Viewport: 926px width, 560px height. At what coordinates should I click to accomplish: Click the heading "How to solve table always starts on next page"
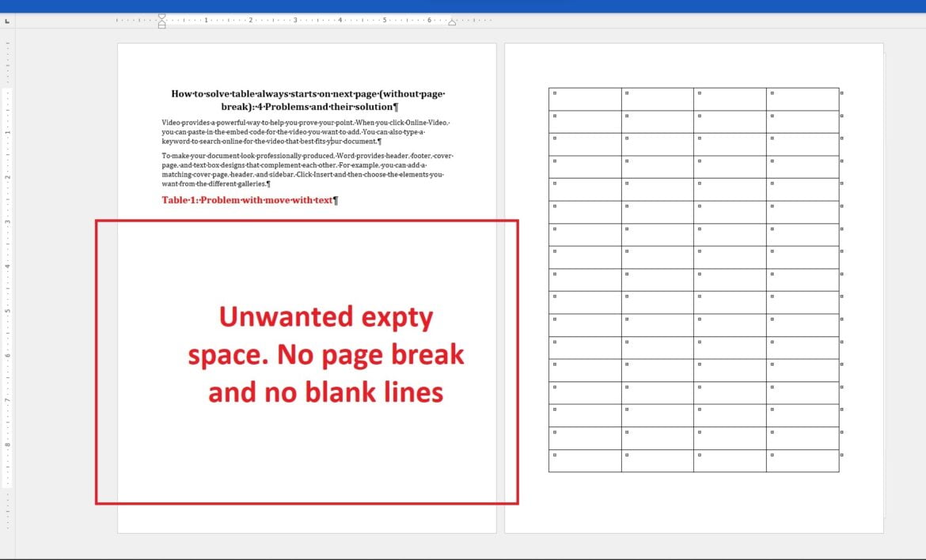277,93
